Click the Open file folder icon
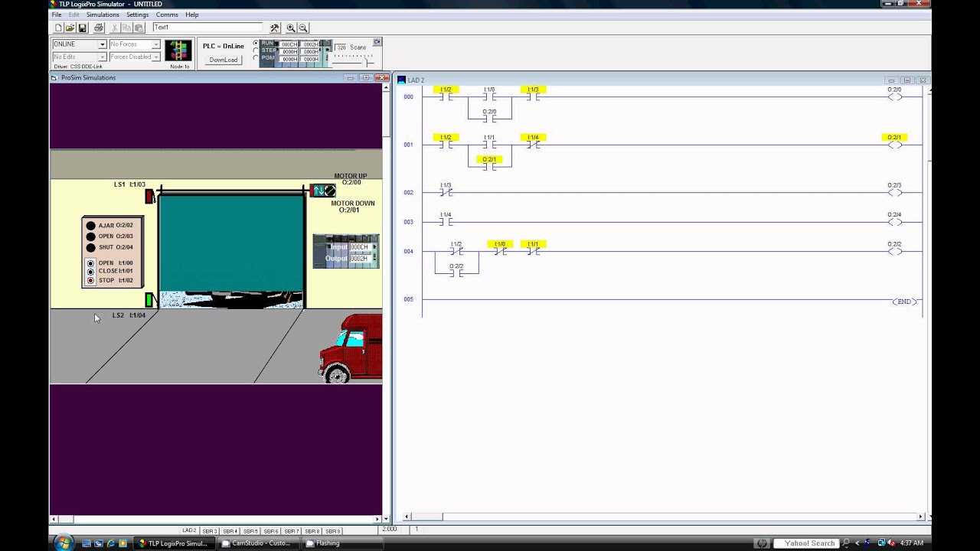The height and width of the screenshot is (551, 980). point(70,28)
